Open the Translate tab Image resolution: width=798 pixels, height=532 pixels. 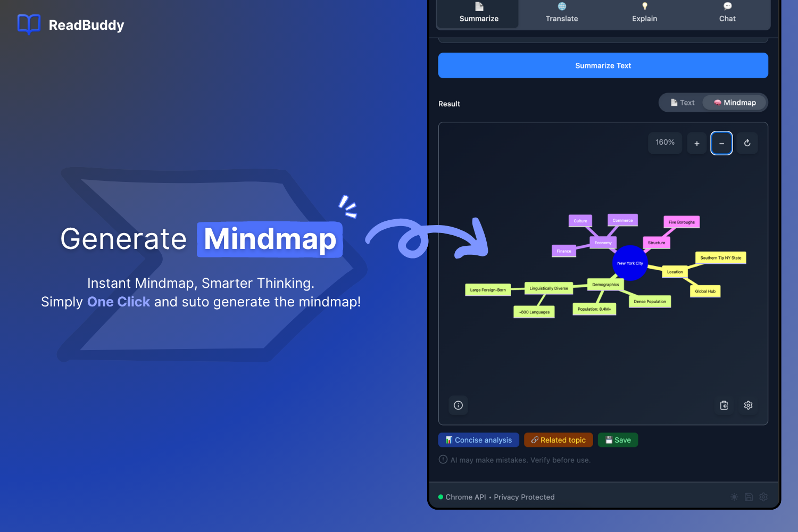pyautogui.click(x=562, y=13)
